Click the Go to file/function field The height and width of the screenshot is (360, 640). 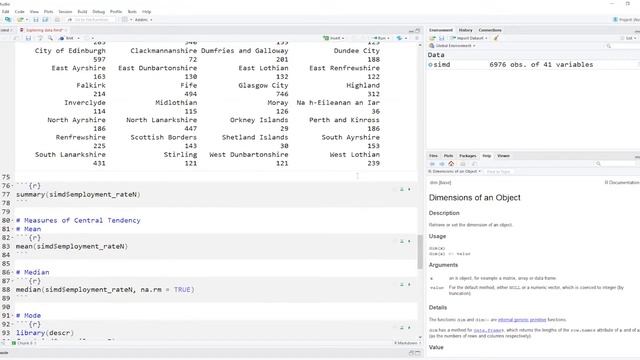point(91,20)
